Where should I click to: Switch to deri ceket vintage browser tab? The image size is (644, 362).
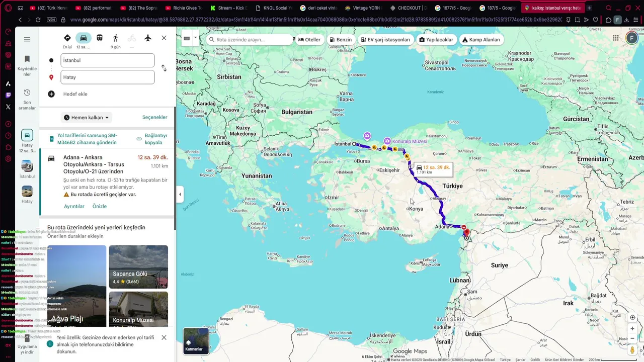[318, 8]
